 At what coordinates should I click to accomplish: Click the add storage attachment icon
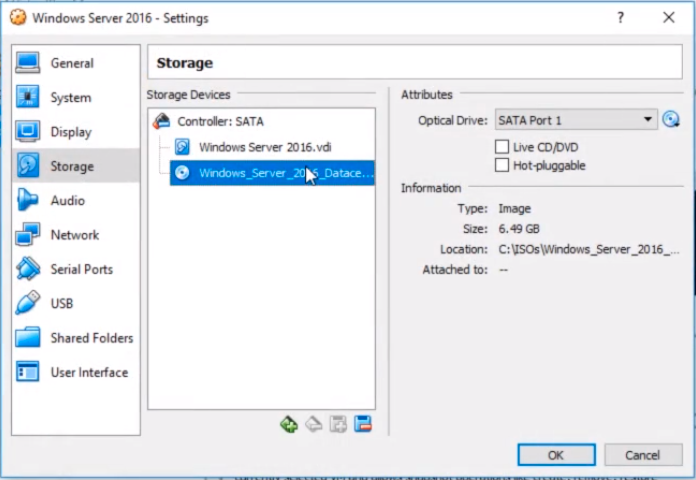tap(338, 424)
